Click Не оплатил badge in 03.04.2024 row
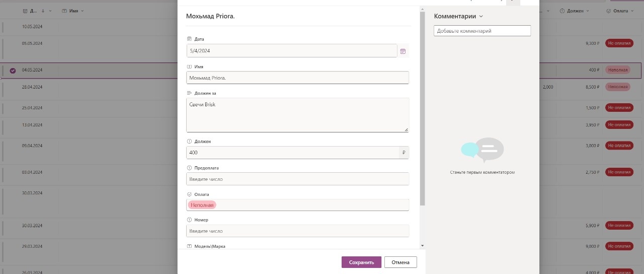Screen dimensions: 644x274 (619, 172)
